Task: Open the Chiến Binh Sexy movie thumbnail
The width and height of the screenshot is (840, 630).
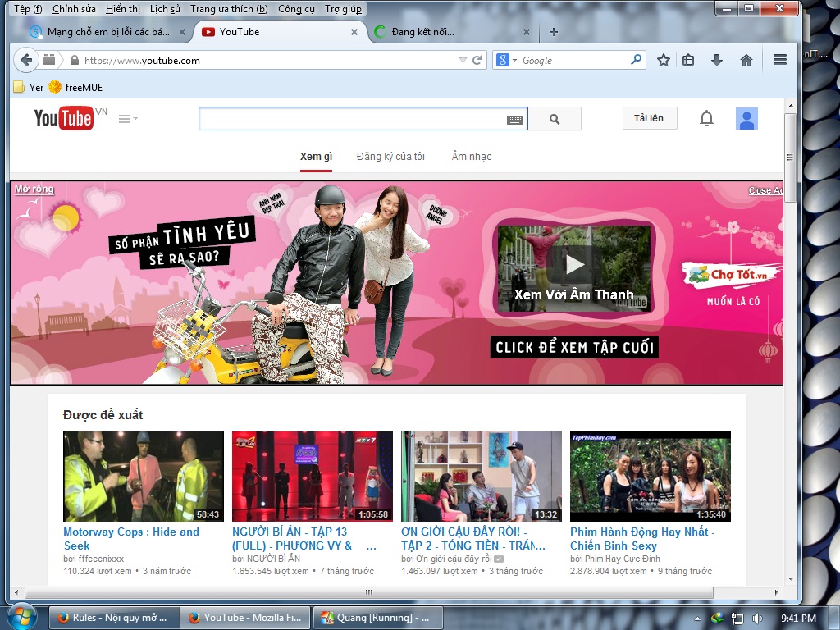Action: click(651, 477)
